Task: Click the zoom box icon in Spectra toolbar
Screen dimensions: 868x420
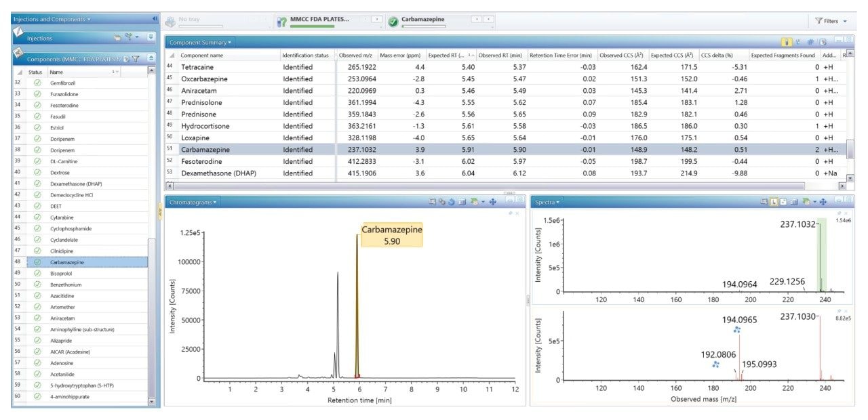Action: coord(764,201)
